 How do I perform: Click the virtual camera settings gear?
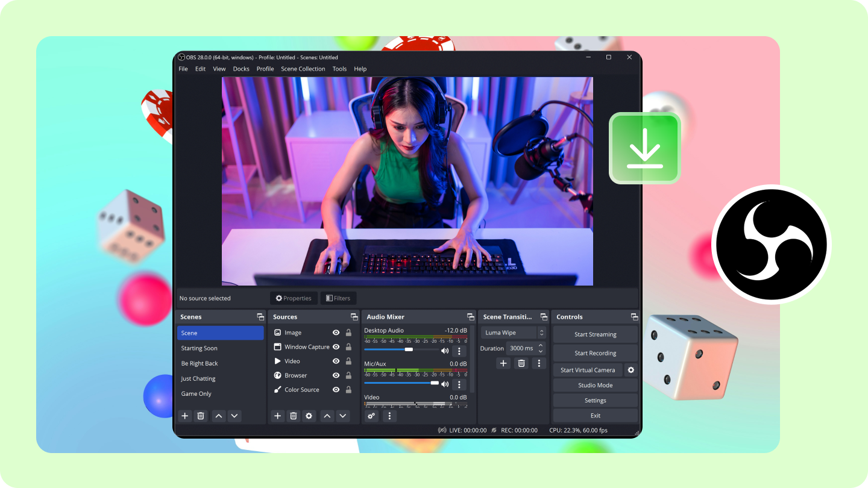point(631,370)
